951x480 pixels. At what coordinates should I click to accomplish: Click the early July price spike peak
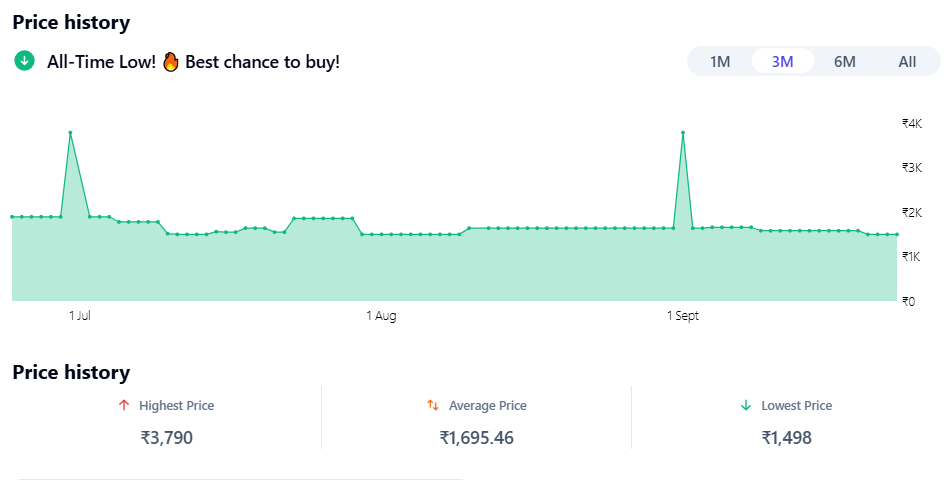70,132
